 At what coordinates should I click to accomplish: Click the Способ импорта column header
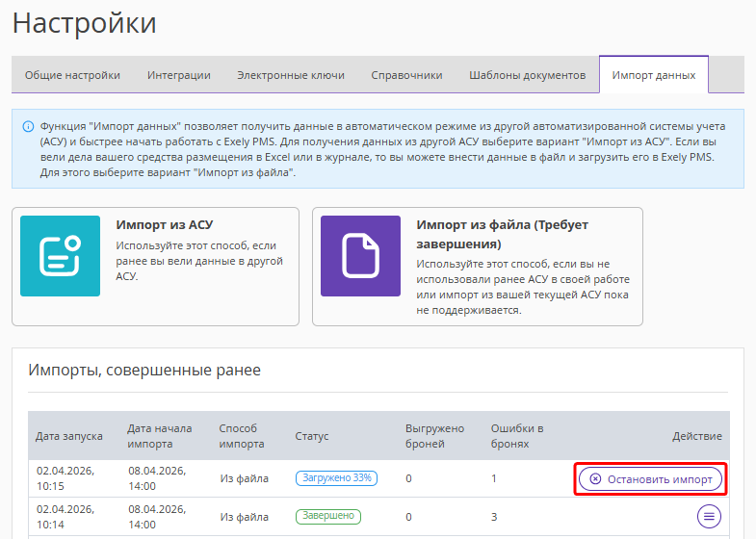(242, 436)
